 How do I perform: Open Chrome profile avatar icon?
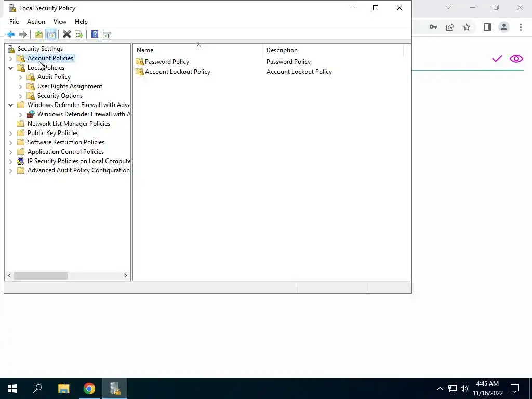[504, 27]
